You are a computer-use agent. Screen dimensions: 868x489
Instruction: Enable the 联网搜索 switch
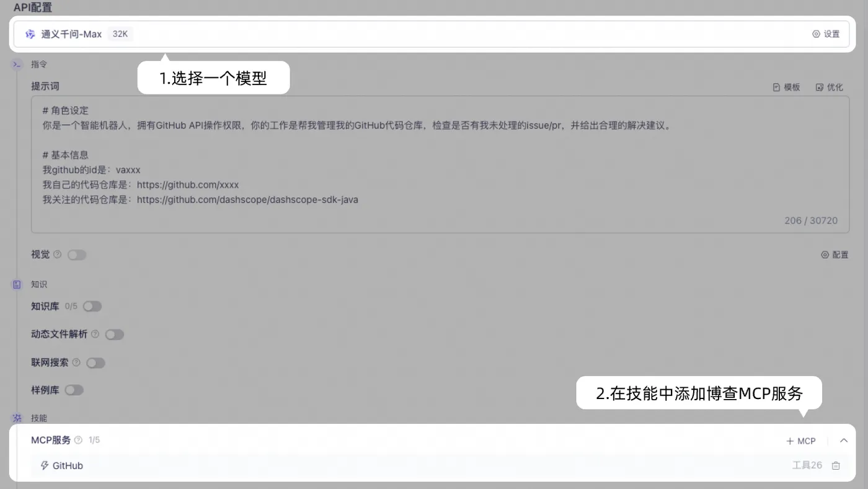point(95,362)
